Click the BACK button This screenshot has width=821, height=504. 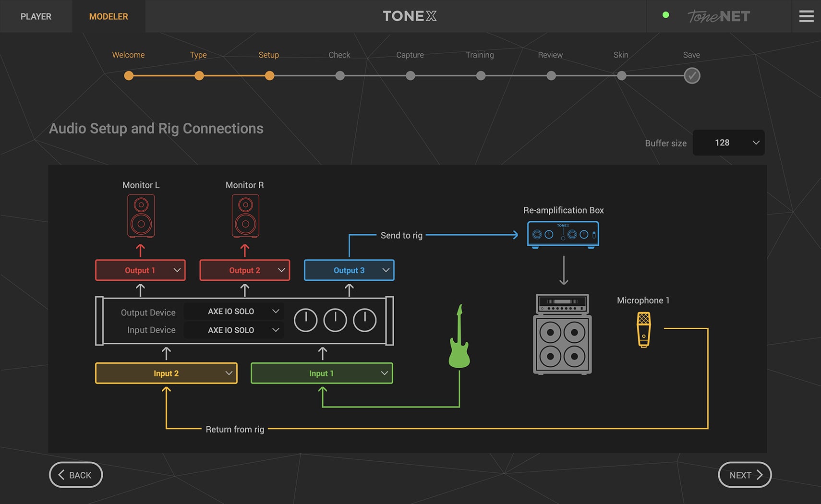point(75,475)
